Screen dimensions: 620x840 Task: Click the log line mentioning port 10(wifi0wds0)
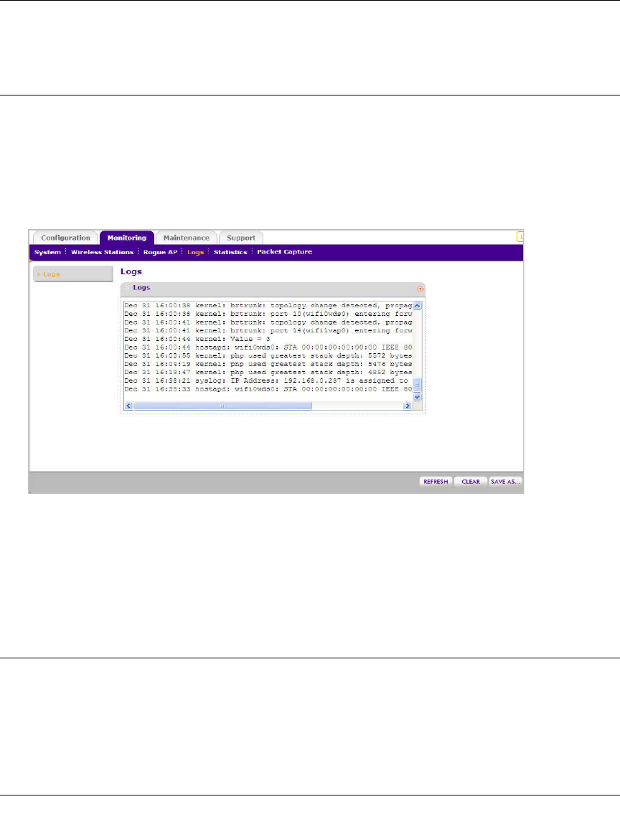click(x=268, y=314)
